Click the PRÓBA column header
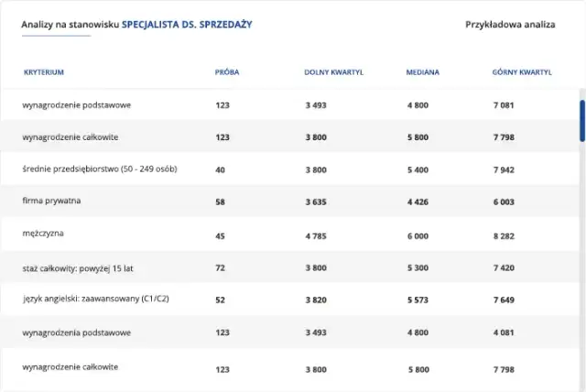Screen dimensions: 586x392 tap(227, 71)
